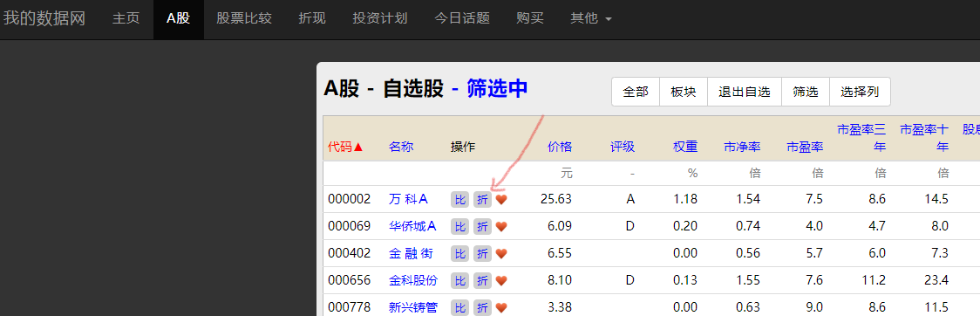
Task: Click the 比 compare button for 金 融 街
Action: 460,253
